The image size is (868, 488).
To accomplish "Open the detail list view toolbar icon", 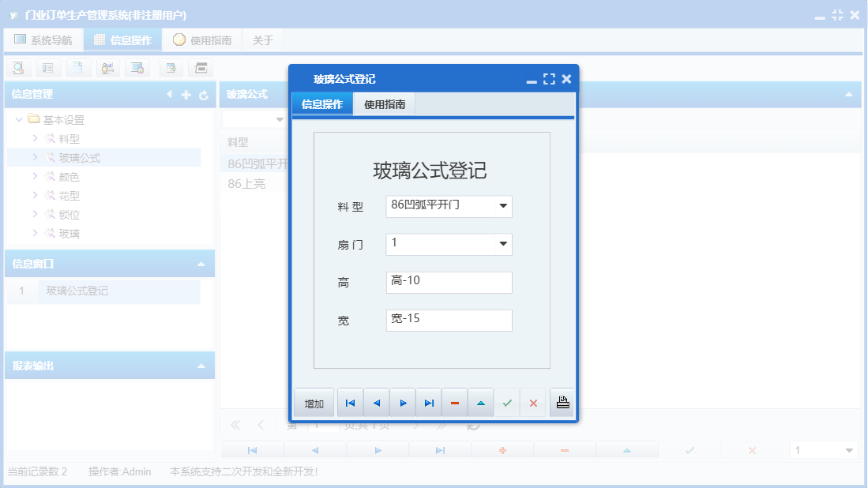I will [49, 68].
